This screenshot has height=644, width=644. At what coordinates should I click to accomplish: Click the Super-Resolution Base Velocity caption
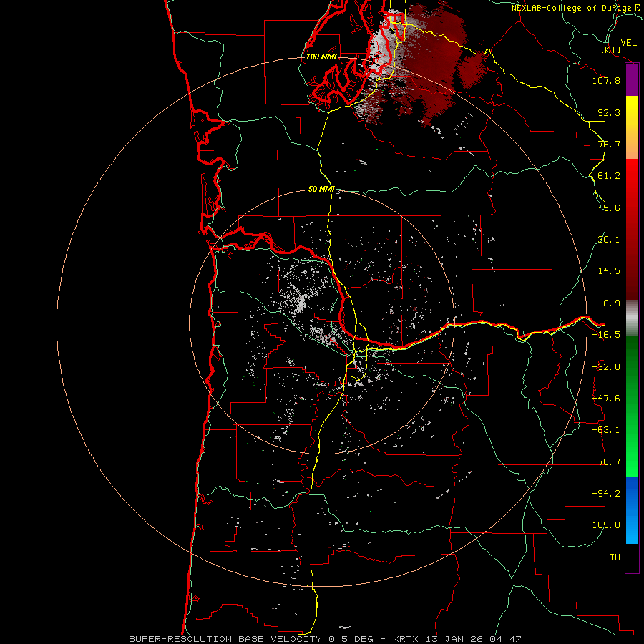coord(325,639)
